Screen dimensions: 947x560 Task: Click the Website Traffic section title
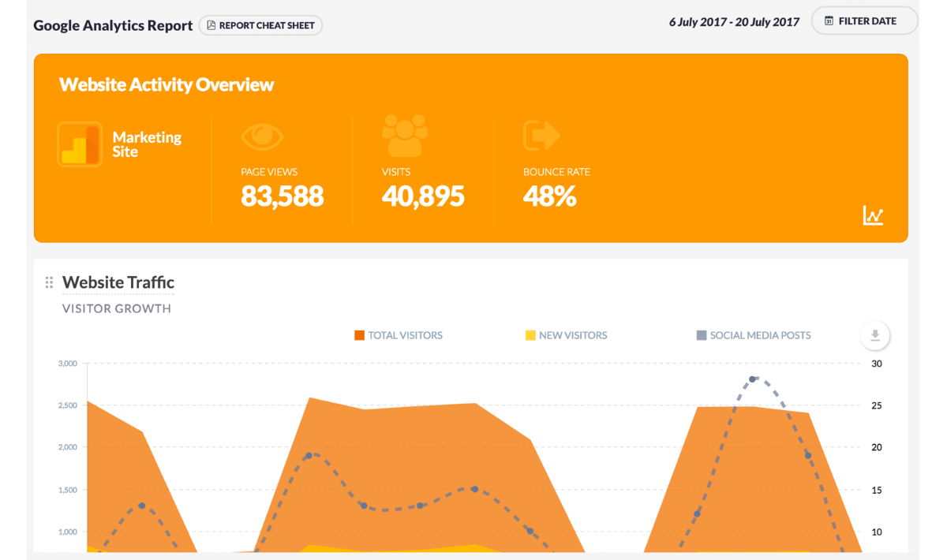coord(118,282)
